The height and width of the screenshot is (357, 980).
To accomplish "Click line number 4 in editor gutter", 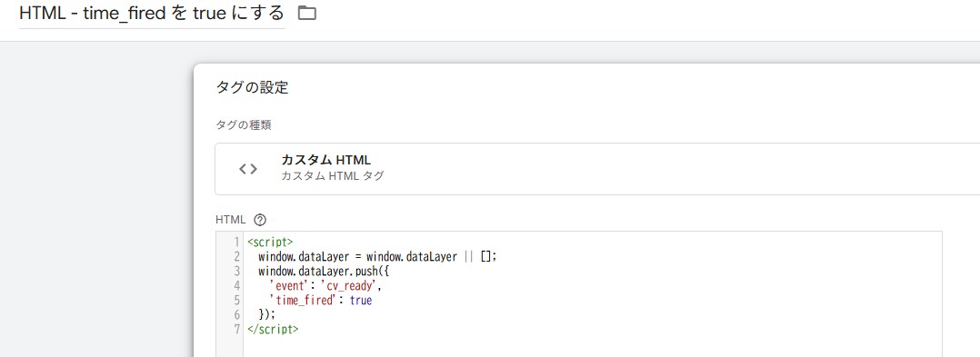I will coord(236,286).
